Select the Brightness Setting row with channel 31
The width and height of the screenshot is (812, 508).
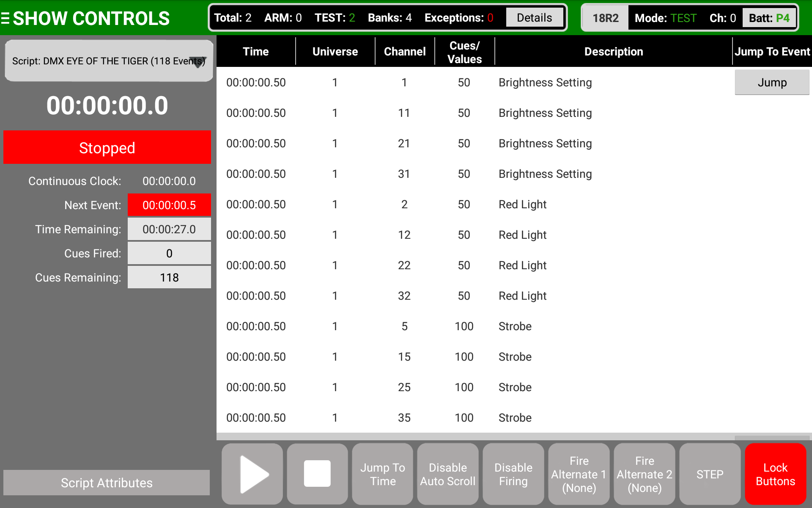514,174
